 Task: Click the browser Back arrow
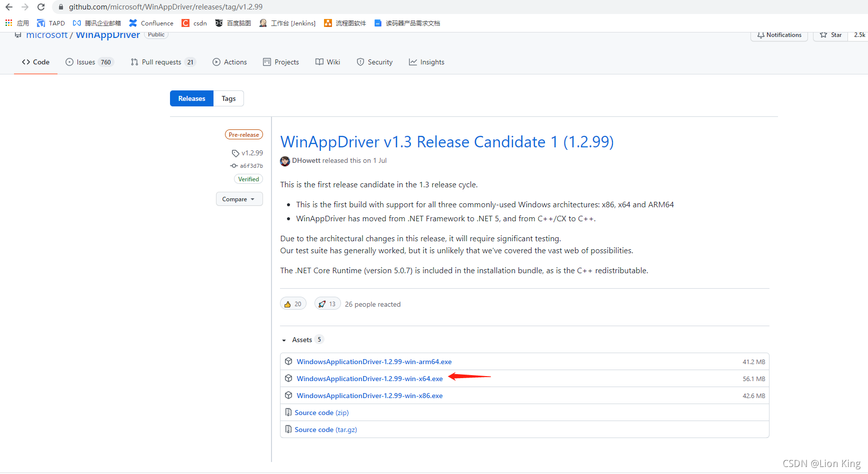click(9, 7)
